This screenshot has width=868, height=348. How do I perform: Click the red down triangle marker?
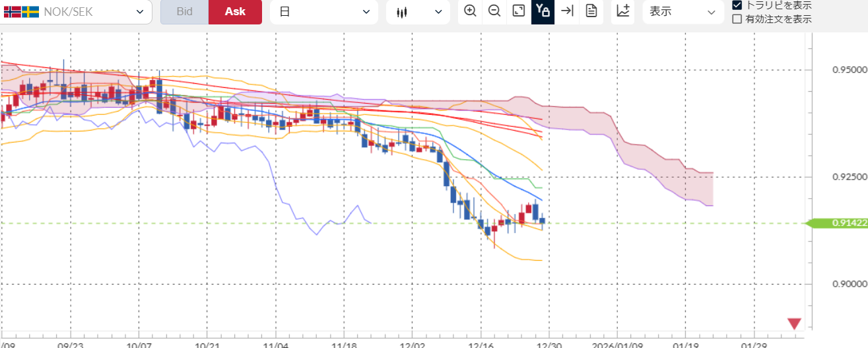pos(794,324)
